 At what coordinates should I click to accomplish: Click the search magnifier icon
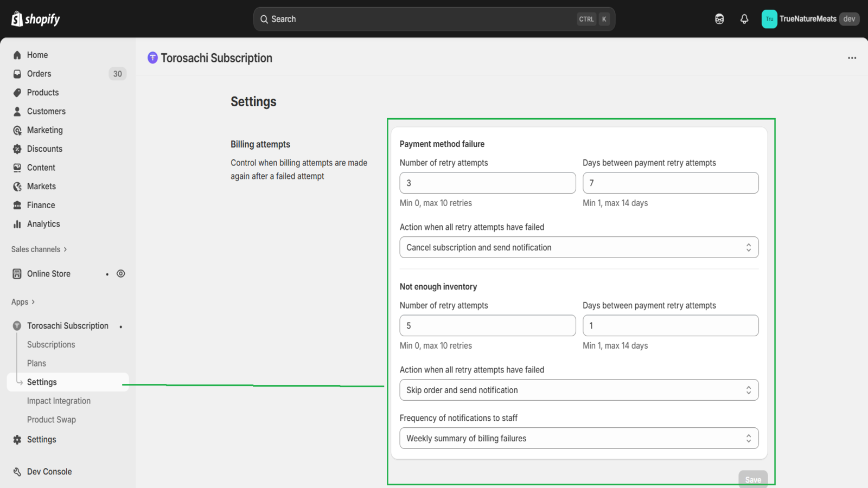(x=264, y=19)
